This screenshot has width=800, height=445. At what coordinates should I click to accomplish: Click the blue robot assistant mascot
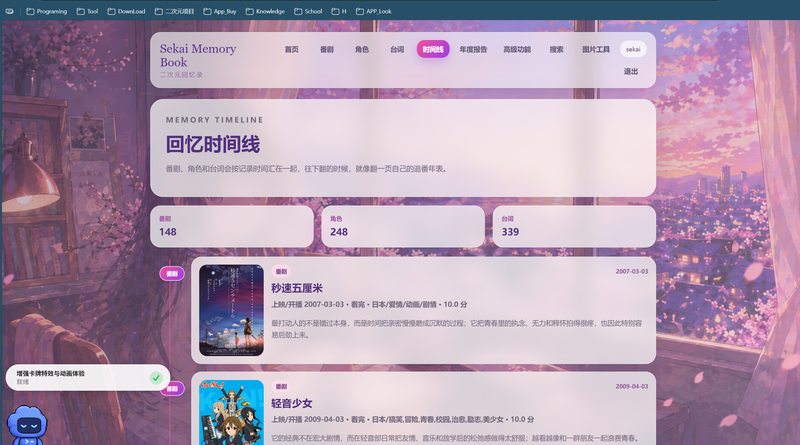coord(27,425)
